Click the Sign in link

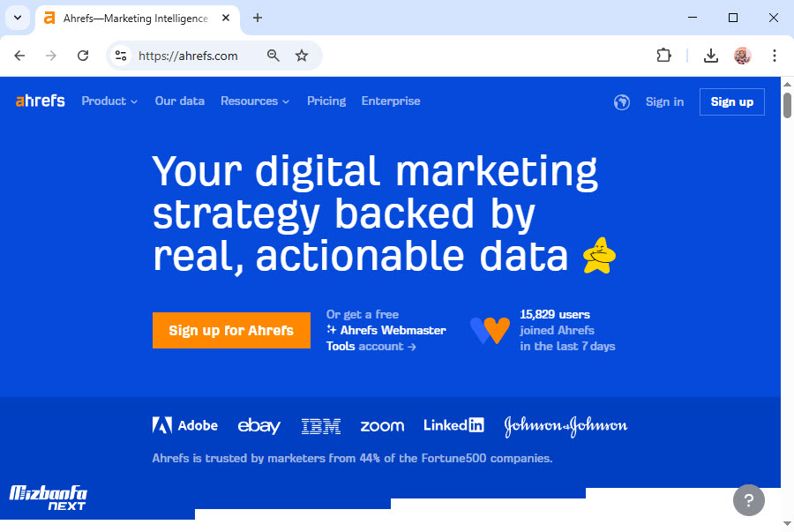tap(664, 101)
